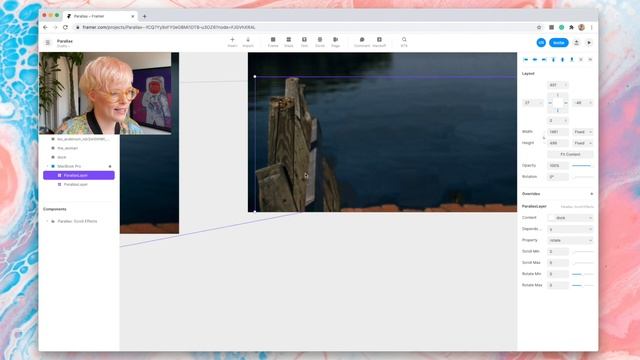The height and width of the screenshot is (360, 640).
Task: Open the Width Fixed dropdown
Action: point(582,132)
